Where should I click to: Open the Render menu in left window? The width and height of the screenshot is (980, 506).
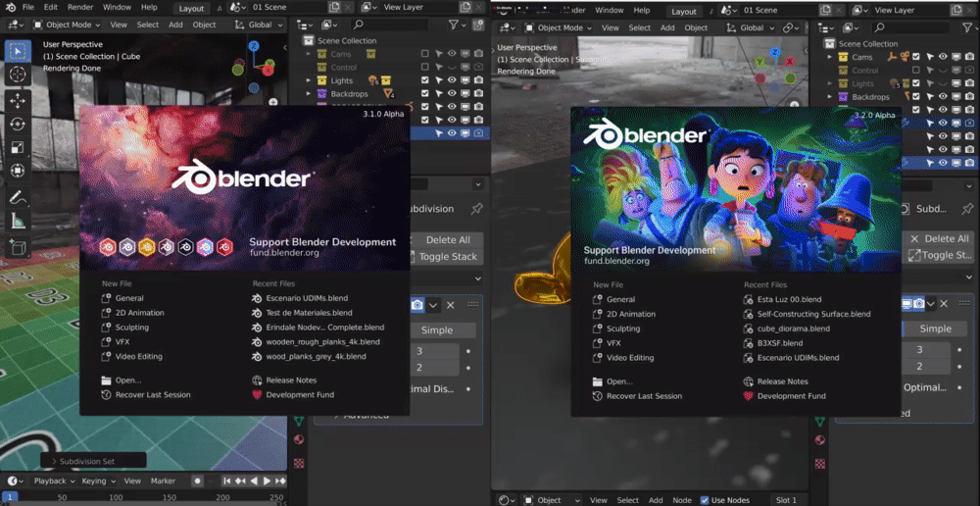pos(80,7)
